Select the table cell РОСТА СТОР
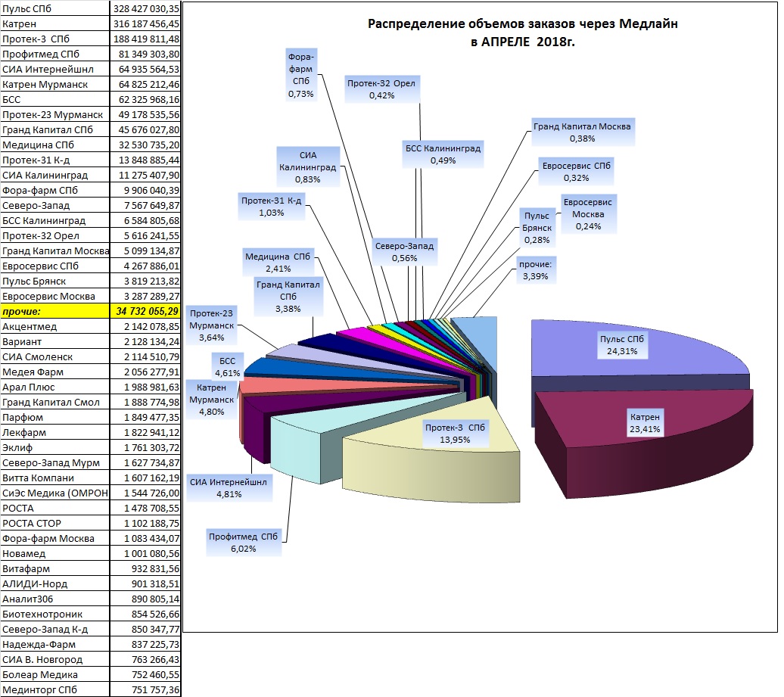Screen dimensions: 784x697 click(x=54, y=524)
